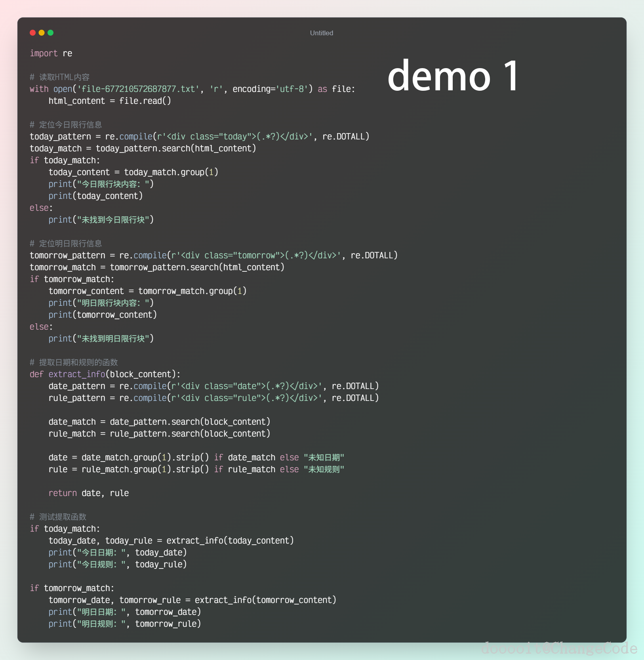Click the yellow minimize window button
Image resolution: width=644 pixels, height=660 pixels.
pyautogui.click(x=42, y=33)
